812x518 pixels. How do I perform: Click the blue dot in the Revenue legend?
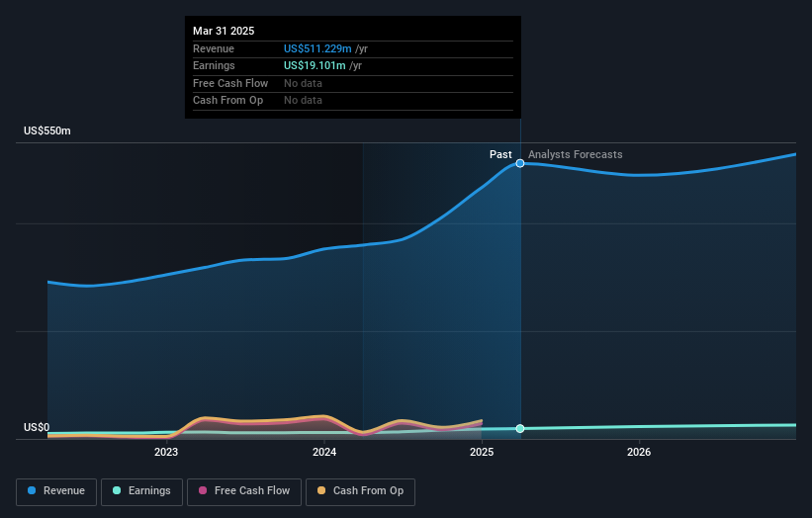coord(33,491)
